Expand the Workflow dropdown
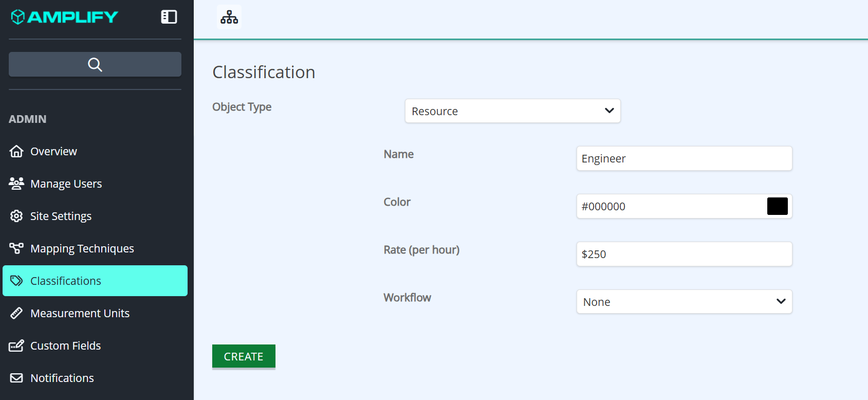The width and height of the screenshot is (868, 400). pos(685,302)
